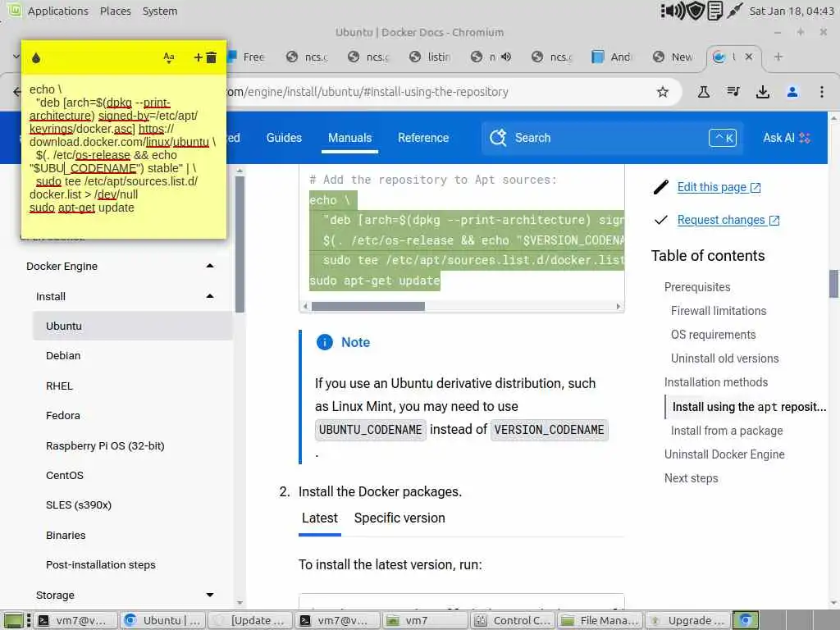Click code block scroll left arrow
Image resolution: width=840 pixels, height=630 pixels.
(x=305, y=307)
